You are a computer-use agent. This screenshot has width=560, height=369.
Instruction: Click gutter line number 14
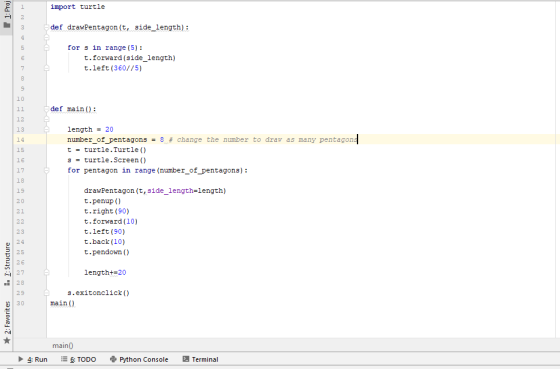point(21,140)
